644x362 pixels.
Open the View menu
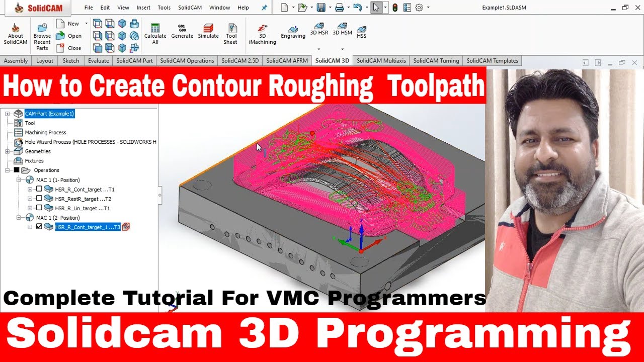(123, 8)
